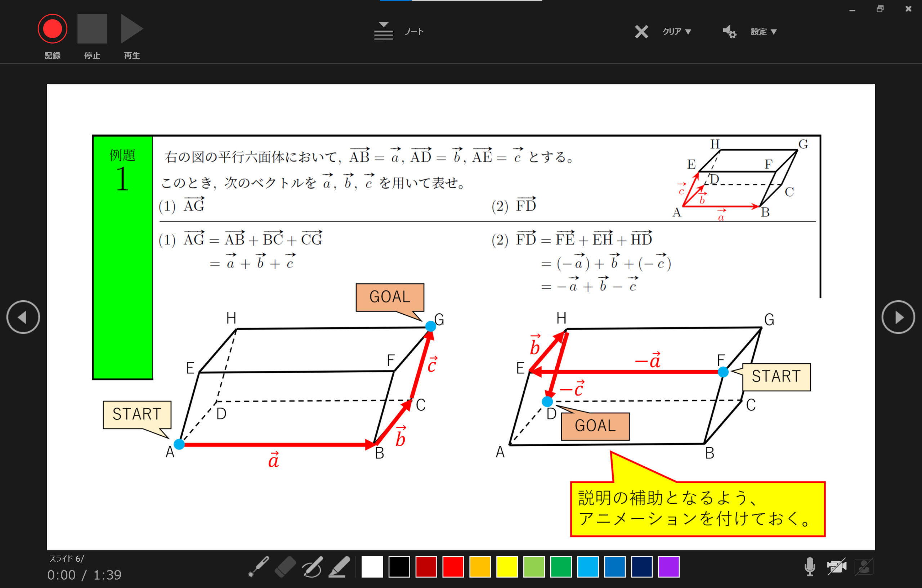
Task: Expand the クリア dropdown
Action: pyautogui.click(x=677, y=32)
